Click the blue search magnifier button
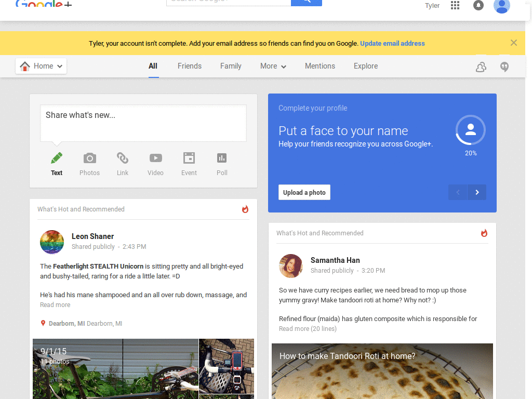Viewport: 532px width, 399px height. 307,3
